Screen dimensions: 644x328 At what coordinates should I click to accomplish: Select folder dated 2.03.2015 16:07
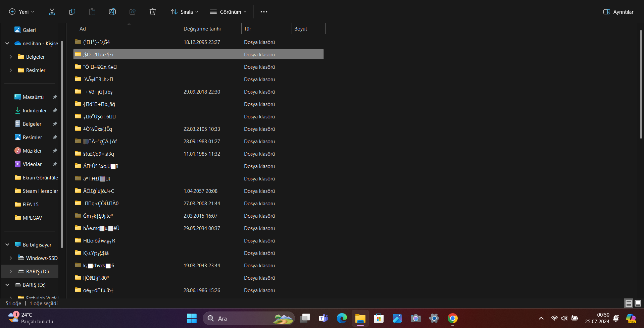pyautogui.click(x=198, y=216)
